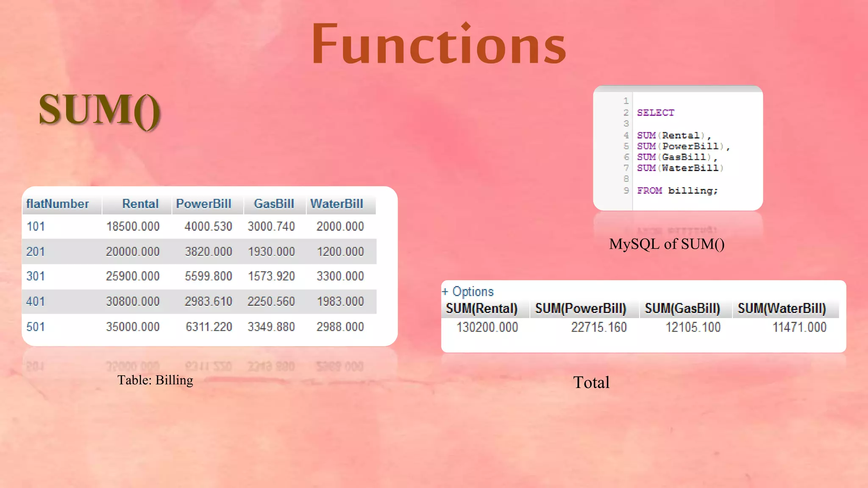Click SUM(WaterBill) result column header
868x488 pixels.
(x=782, y=309)
